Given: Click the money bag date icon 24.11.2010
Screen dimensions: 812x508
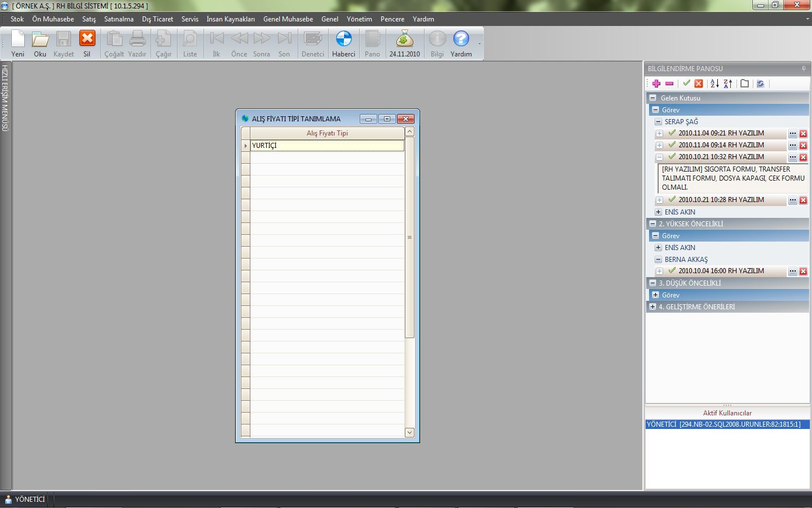Looking at the screenshot, I should pos(404,43).
